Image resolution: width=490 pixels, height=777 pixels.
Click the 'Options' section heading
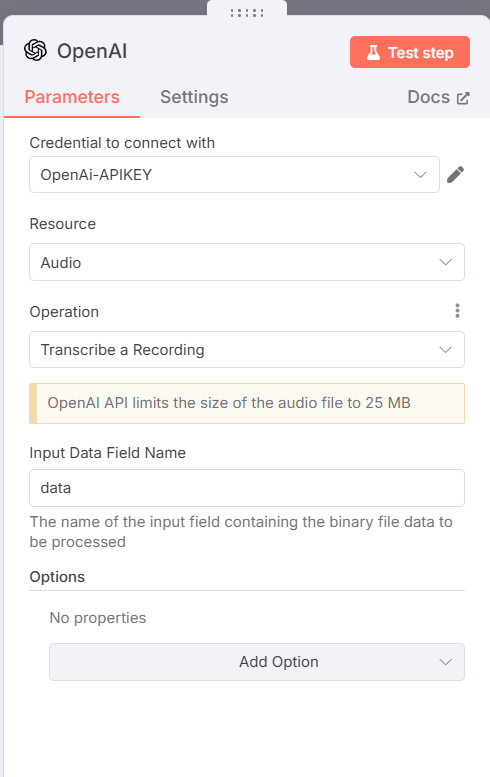[x=57, y=577]
